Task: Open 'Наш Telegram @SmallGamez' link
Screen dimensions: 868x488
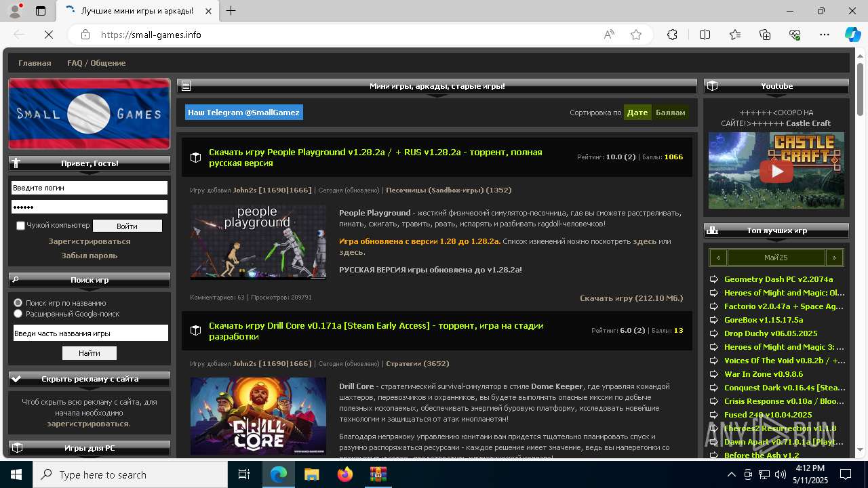Action: pos(243,113)
